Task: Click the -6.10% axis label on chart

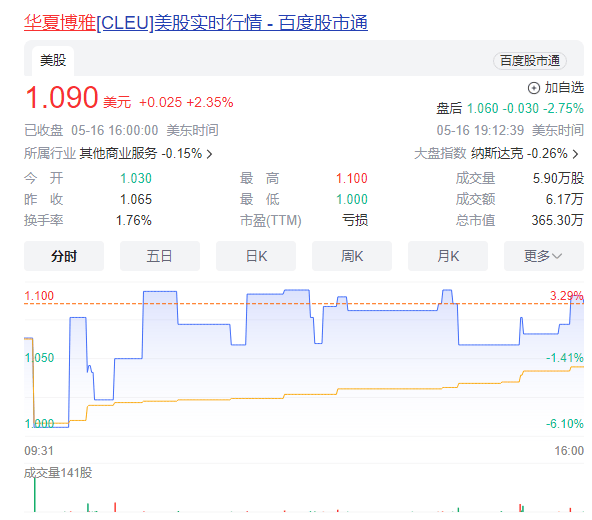Action: 565,424
